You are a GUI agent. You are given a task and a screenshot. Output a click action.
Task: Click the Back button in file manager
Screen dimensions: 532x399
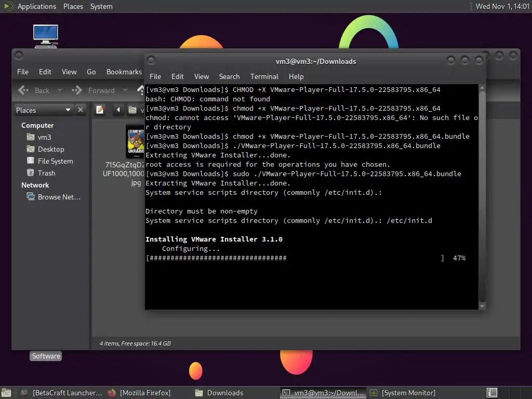tap(34, 90)
